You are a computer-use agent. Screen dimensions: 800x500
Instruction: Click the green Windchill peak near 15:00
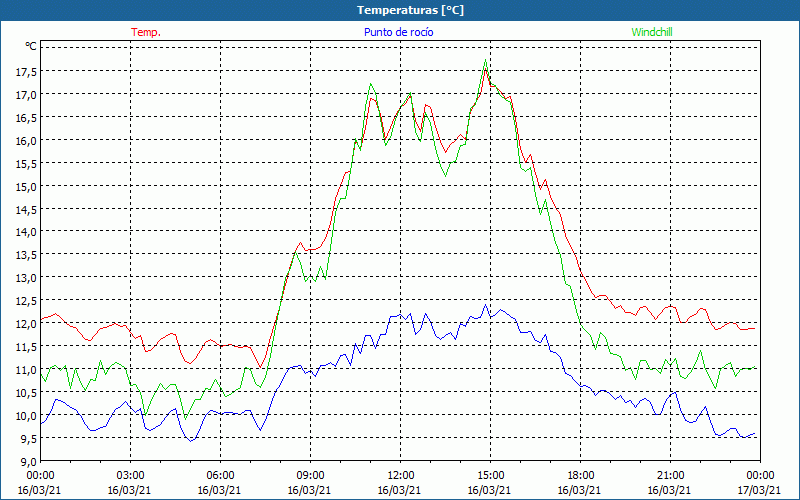tap(485, 60)
